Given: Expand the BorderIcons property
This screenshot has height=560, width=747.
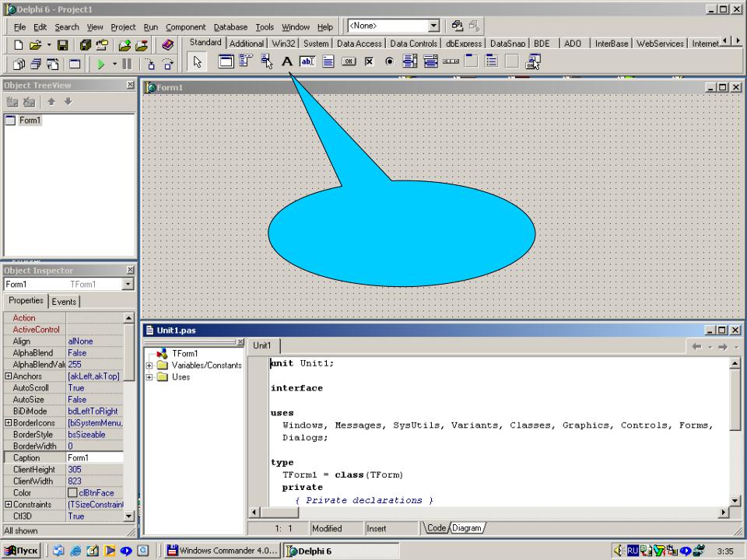Looking at the screenshot, I should 8,423.
